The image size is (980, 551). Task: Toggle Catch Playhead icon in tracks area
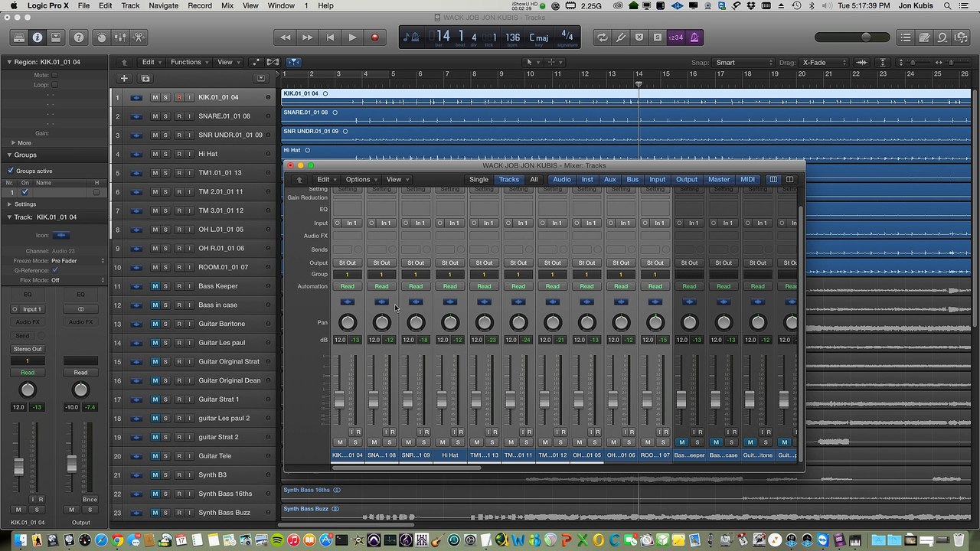click(294, 62)
